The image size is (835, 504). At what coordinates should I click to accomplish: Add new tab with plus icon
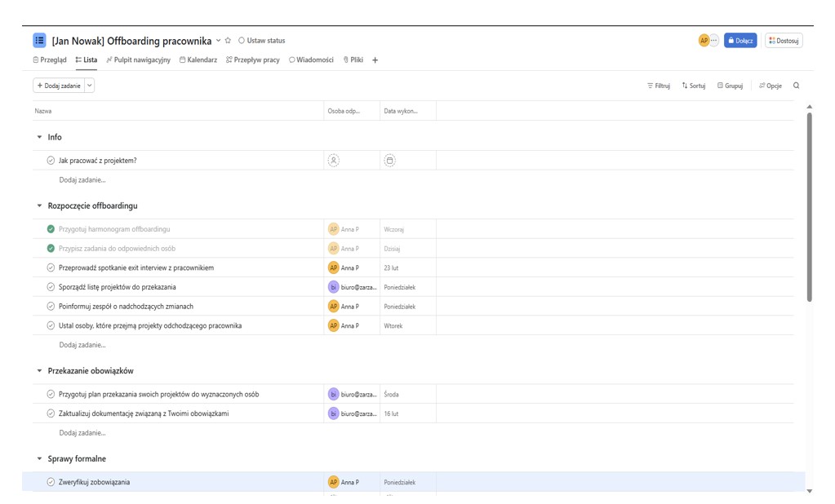point(375,60)
